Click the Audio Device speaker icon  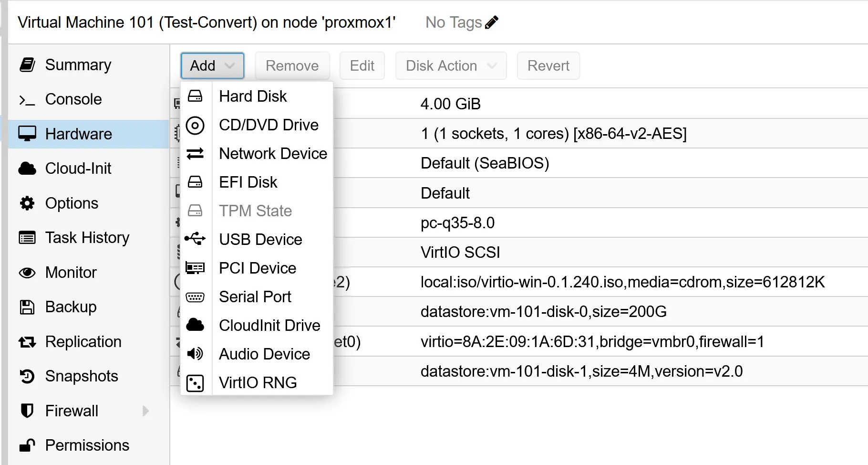(195, 354)
